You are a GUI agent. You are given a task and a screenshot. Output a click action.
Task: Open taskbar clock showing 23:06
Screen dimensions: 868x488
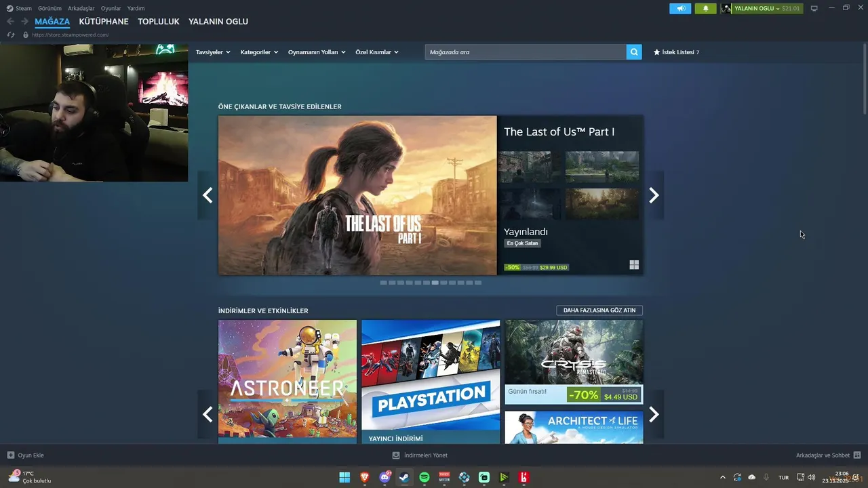[835, 477]
